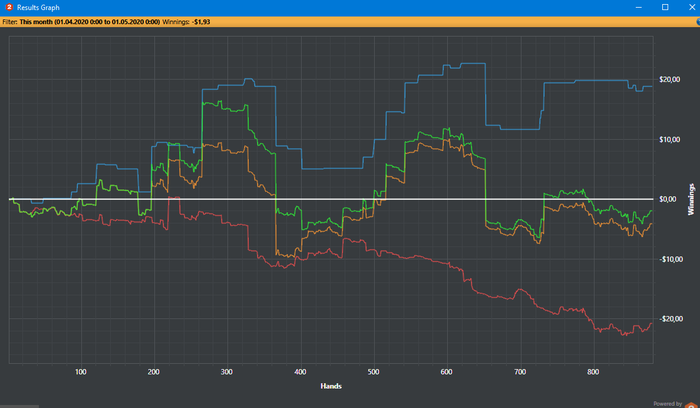Viewport: 700px width, 408px height.
Task: Close the Results Graph window
Action: (x=691, y=7)
